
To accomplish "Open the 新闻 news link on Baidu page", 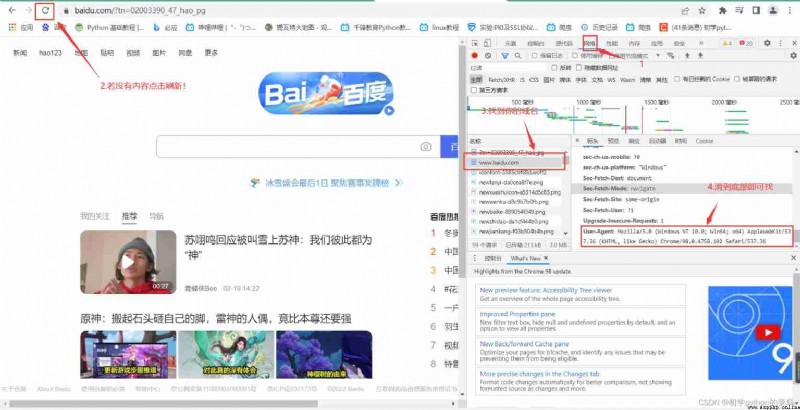I will coord(20,53).
